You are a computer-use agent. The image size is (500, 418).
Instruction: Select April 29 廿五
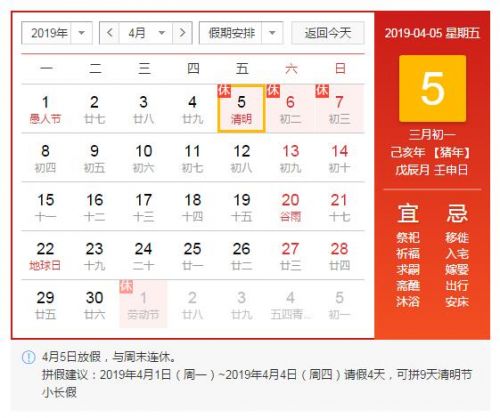[45, 305]
